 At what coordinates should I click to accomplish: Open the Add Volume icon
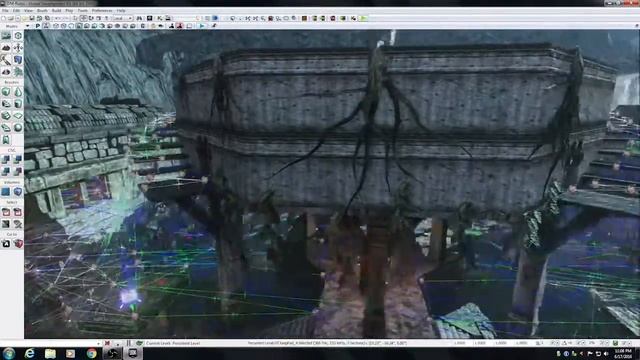pos(18,191)
